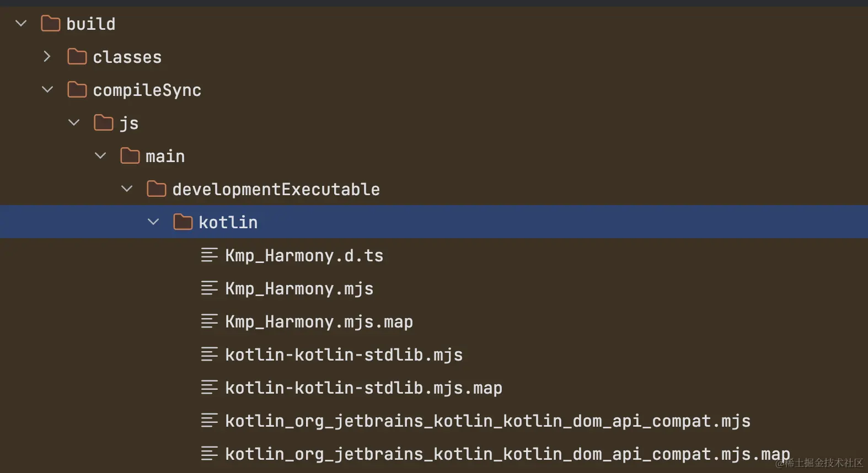Click the kotlin folder icon
Image resolution: width=868 pixels, height=473 pixels.
click(x=183, y=222)
